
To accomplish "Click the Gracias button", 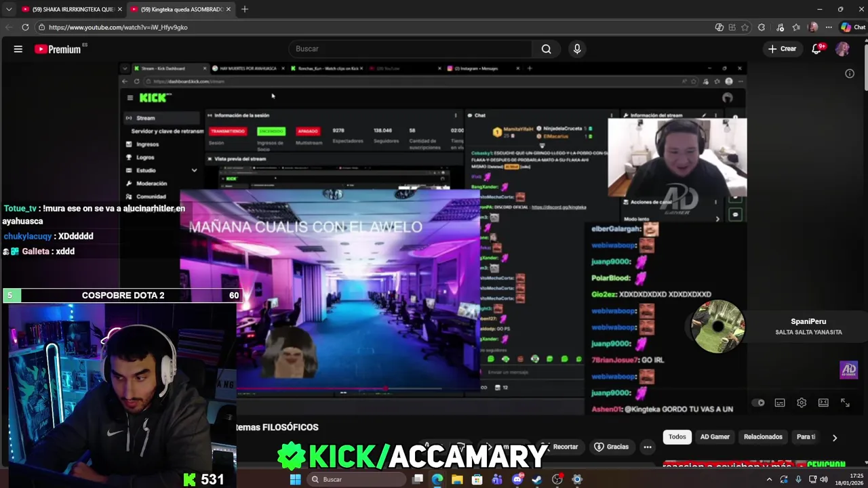I will pyautogui.click(x=612, y=447).
